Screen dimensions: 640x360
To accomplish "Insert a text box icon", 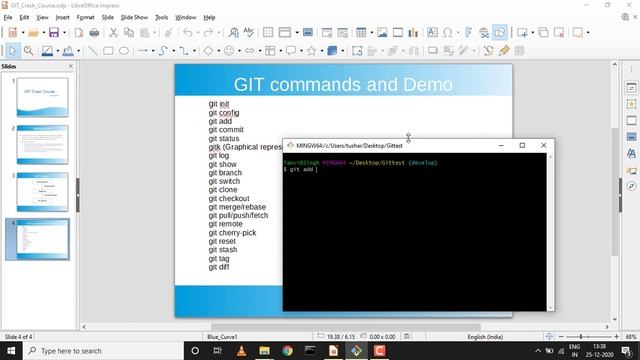I will point(432,32).
